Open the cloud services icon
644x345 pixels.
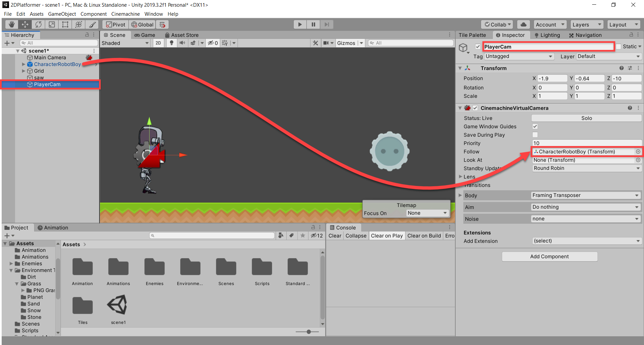(524, 24)
